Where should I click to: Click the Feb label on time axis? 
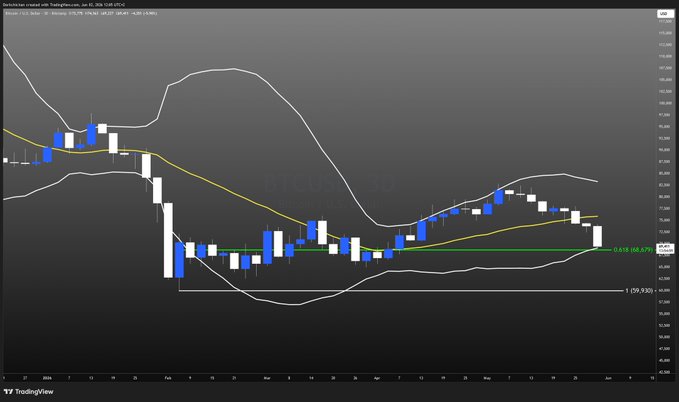(168, 378)
